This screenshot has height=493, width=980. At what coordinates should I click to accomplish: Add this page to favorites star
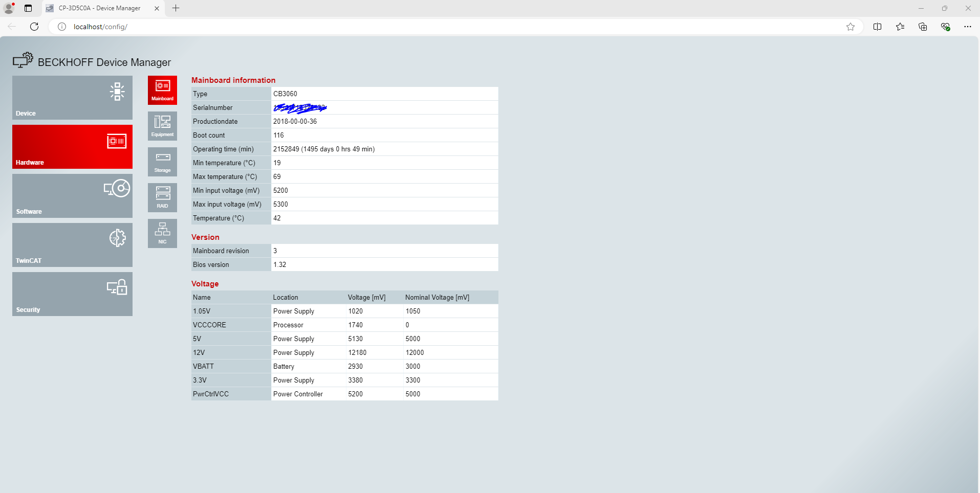pos(851,27)
